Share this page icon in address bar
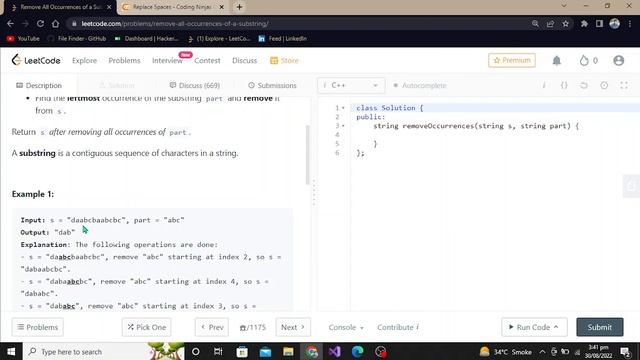Screen dimensions: 640x360 click(x=550, y=24)
